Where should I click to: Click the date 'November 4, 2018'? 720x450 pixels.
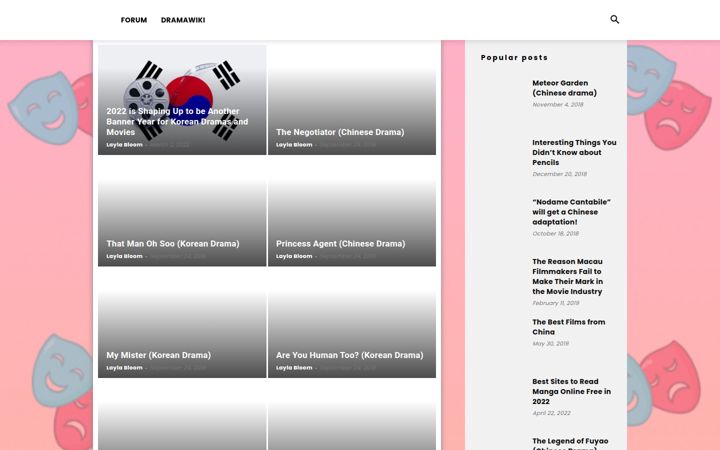coord(557,105)
